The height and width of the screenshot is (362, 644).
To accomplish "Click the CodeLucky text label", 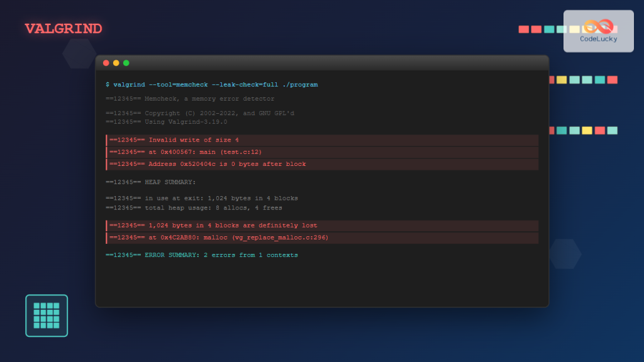I will pyautogui.click(x=598, y=40).
